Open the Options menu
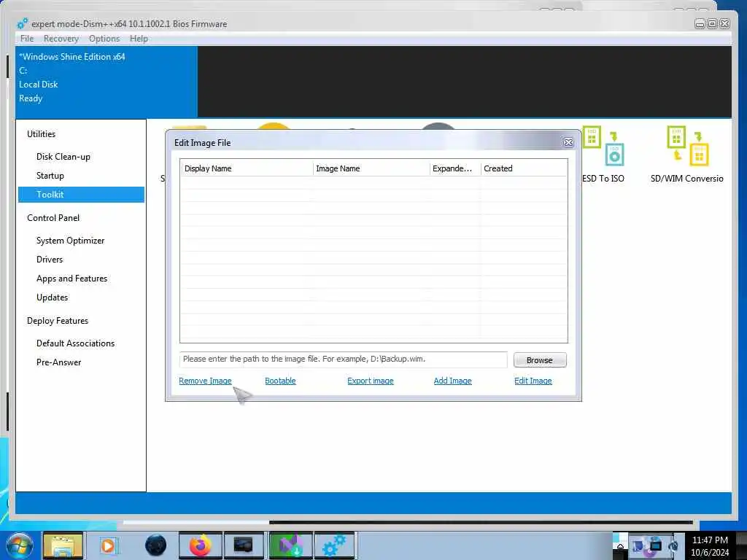Viewport: 747px width, 560px height. [x=104, y=39]
